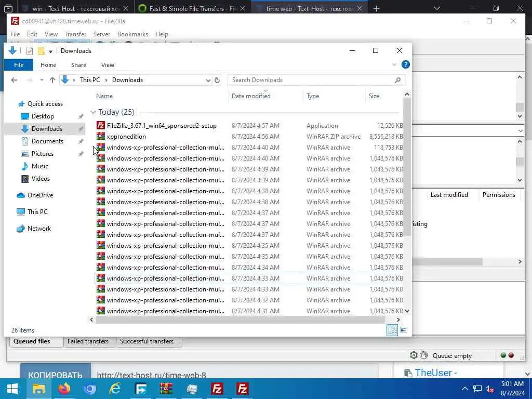Click the New folder icon in Explorer title bar

click(41, 51)
